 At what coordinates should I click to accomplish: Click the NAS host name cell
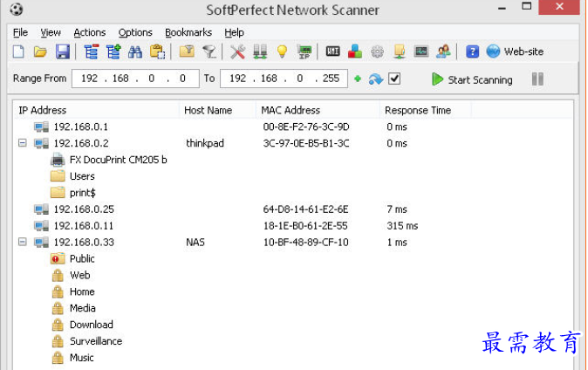pos(195,243)
